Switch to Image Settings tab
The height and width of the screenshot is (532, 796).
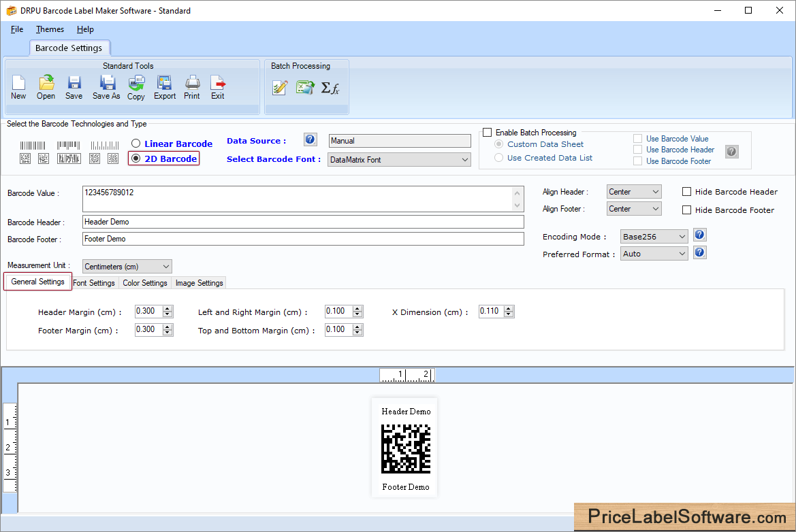[199, 283]
